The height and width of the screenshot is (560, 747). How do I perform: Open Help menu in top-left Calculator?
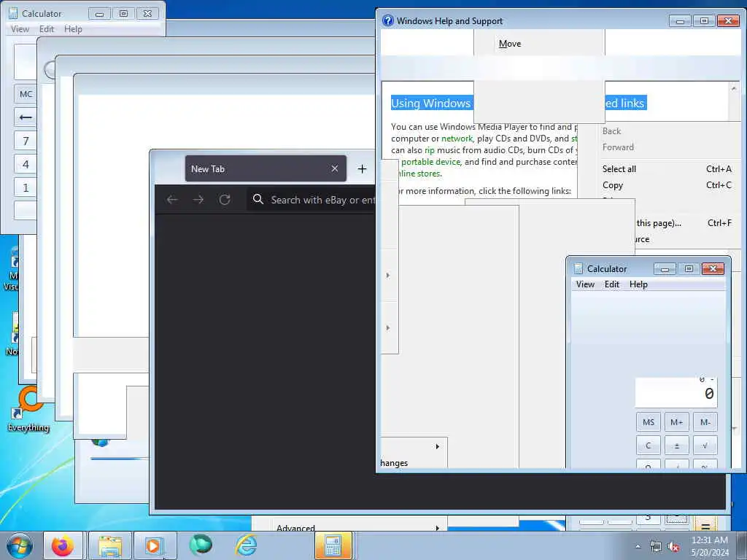click(x=74, y=29)
